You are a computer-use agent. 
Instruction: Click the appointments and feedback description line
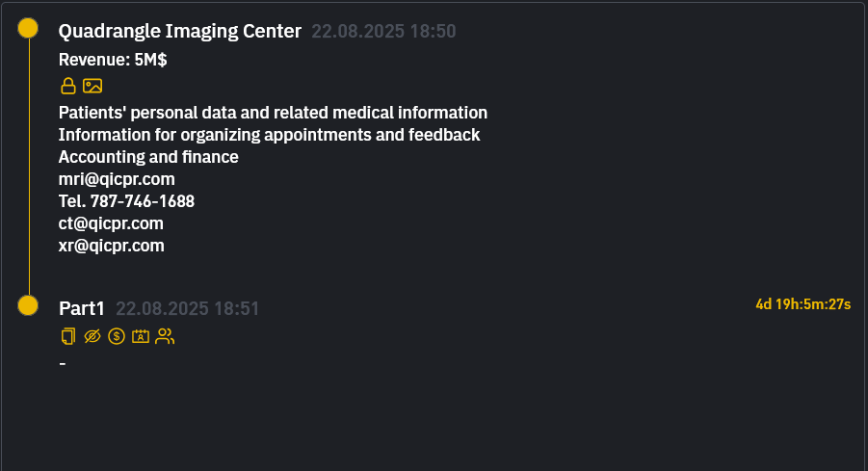(269, 135)
